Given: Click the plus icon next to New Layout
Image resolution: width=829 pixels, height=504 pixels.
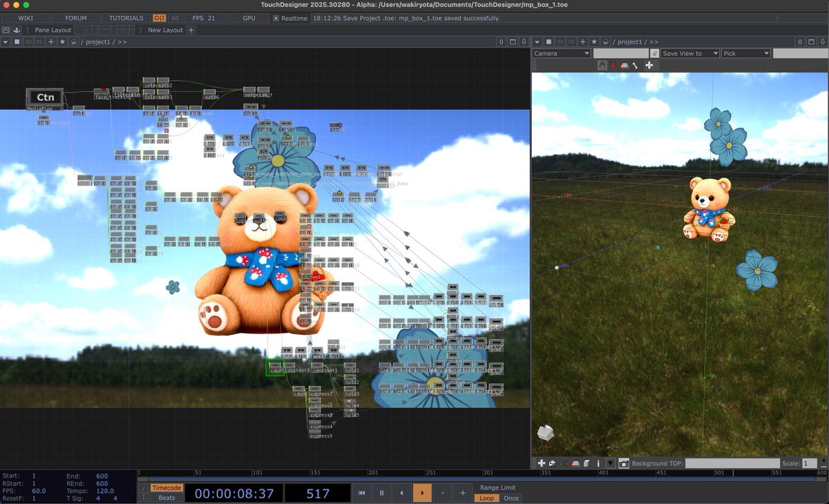Looking at the screenshot, I should [191, 30].
